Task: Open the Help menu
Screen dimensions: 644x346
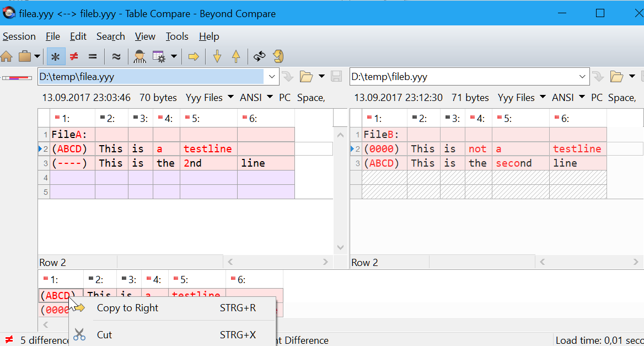Action: (209, 36)
